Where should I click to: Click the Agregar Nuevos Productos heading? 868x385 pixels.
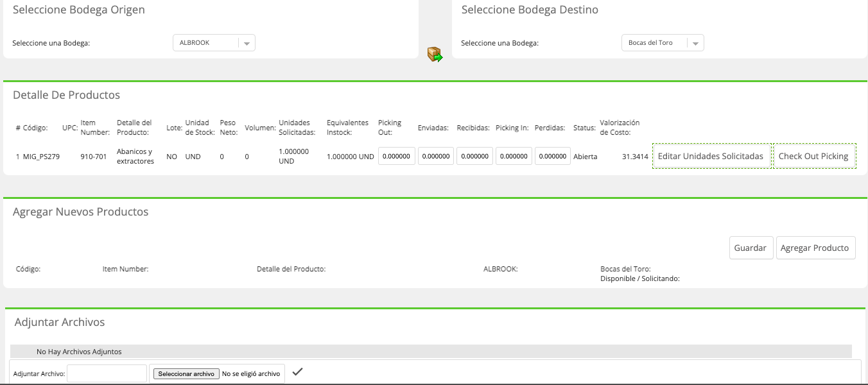tap(80, 212)
